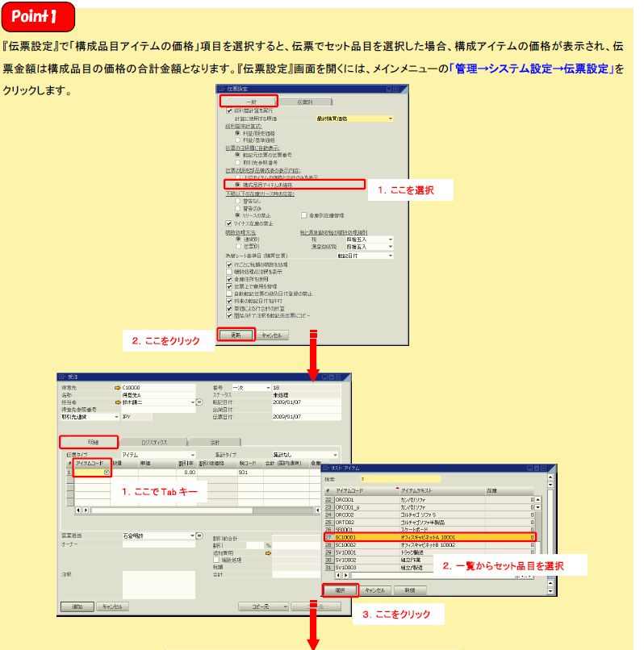Click orange link arrow next to 追加費用
The height and width of the screenshot is (650, 644).
268,553
